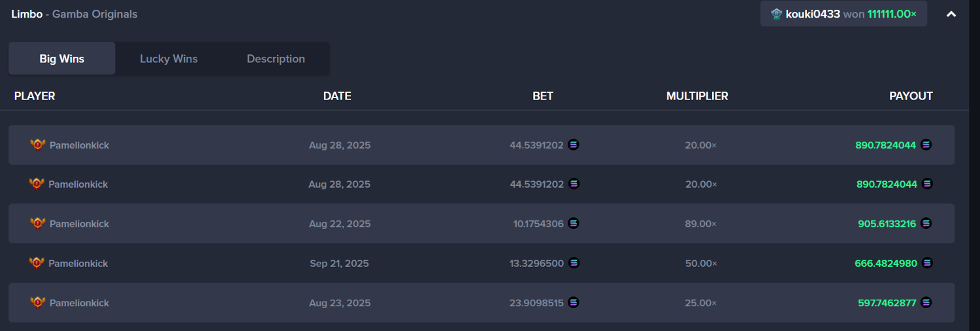Viewport: 980px width, 331px height.
Task: Click the Limbo game title
Action: click(25, 14)
